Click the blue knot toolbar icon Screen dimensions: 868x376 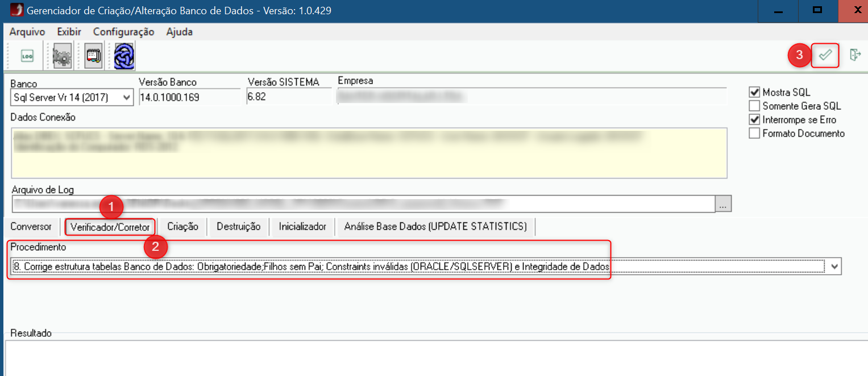pos(123,56)
